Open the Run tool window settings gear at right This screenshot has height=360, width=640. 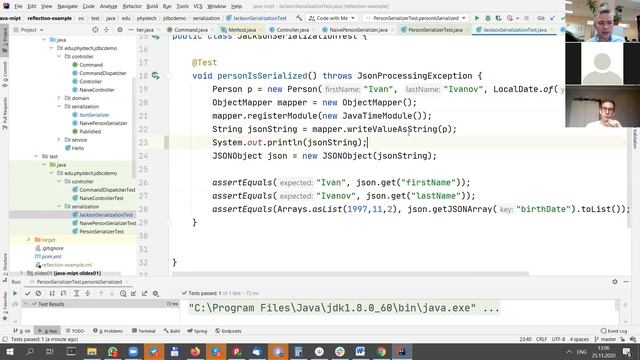(615, 282)
